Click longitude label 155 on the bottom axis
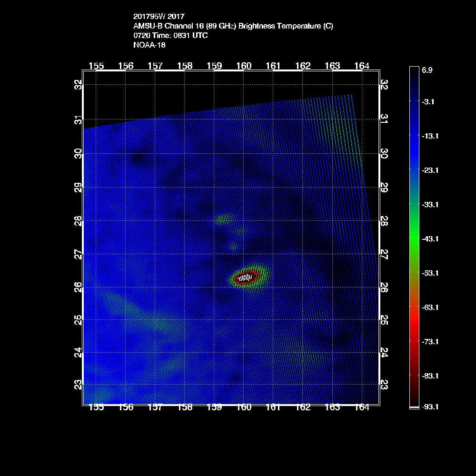The height and width of the screenshot is (476, 476). [x=96, y=407]
